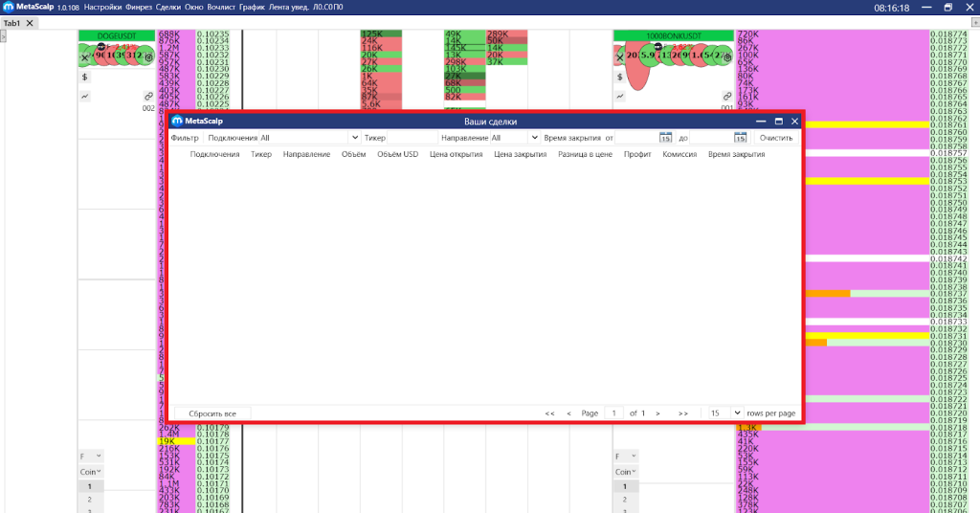Sort by Цена открытия column header

click(457, 154)
